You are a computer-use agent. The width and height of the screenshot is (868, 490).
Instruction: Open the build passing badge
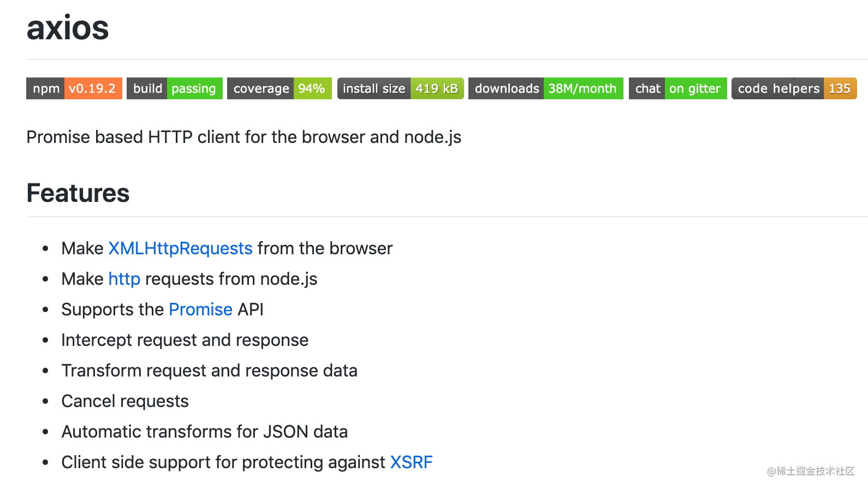[175, 88]
